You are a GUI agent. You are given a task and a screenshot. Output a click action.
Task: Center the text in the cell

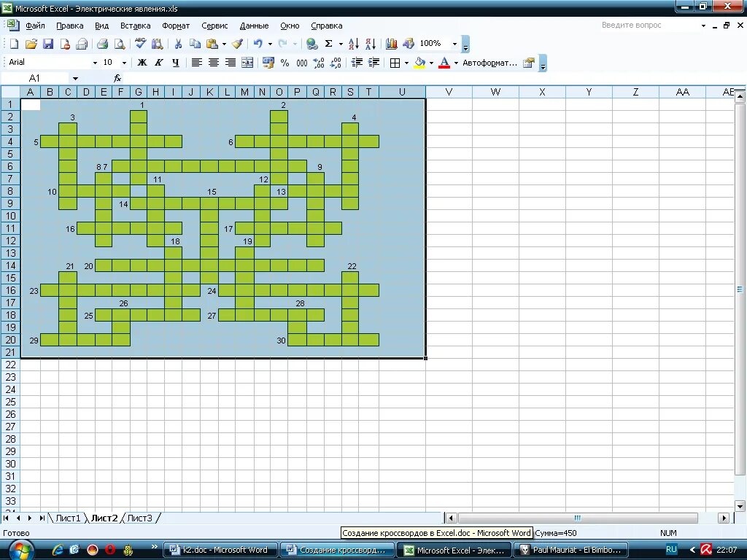(214, 63)
